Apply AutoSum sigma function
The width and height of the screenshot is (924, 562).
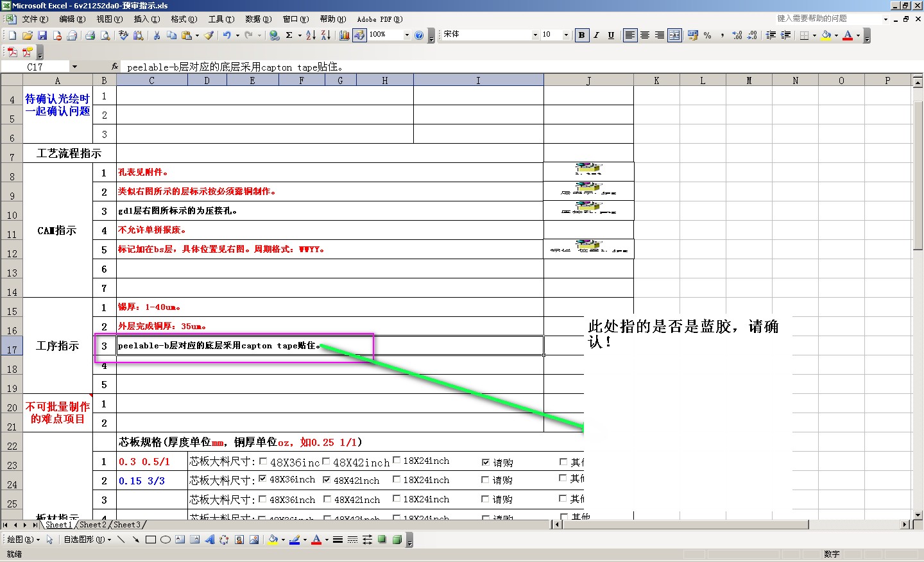pyautogui.click(x=289, y=35)
